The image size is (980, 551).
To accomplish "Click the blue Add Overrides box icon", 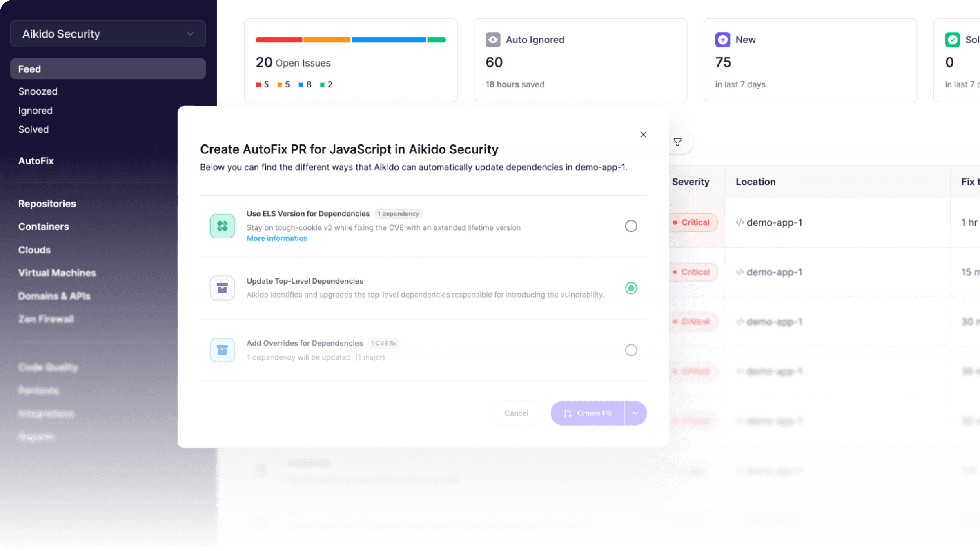I will 222,350.
